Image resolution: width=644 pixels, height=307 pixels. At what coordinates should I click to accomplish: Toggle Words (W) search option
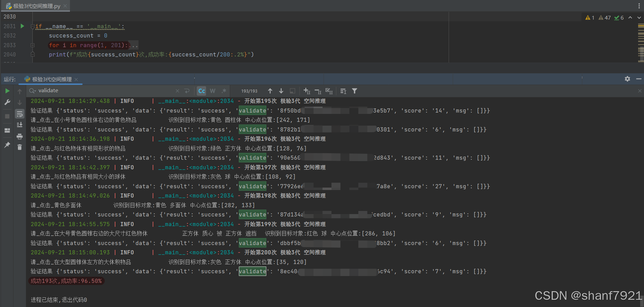click(213, 91)
